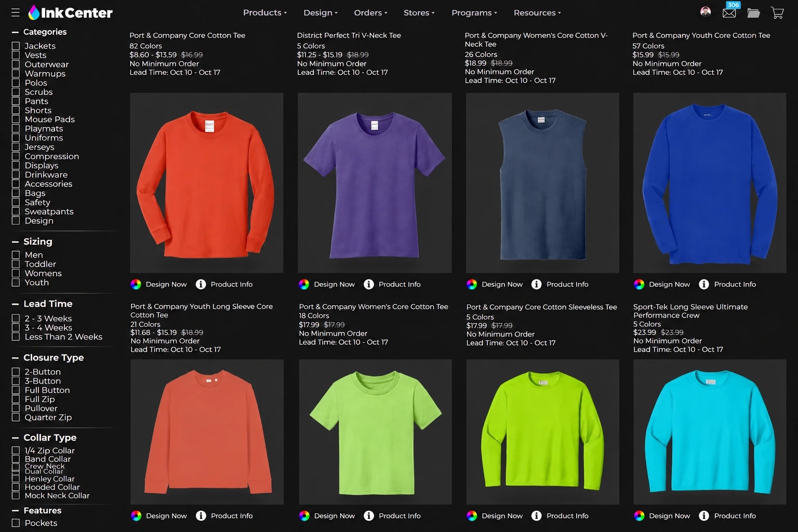798x532 pixels.
Task: Open the Products menu
Action: 265,12
